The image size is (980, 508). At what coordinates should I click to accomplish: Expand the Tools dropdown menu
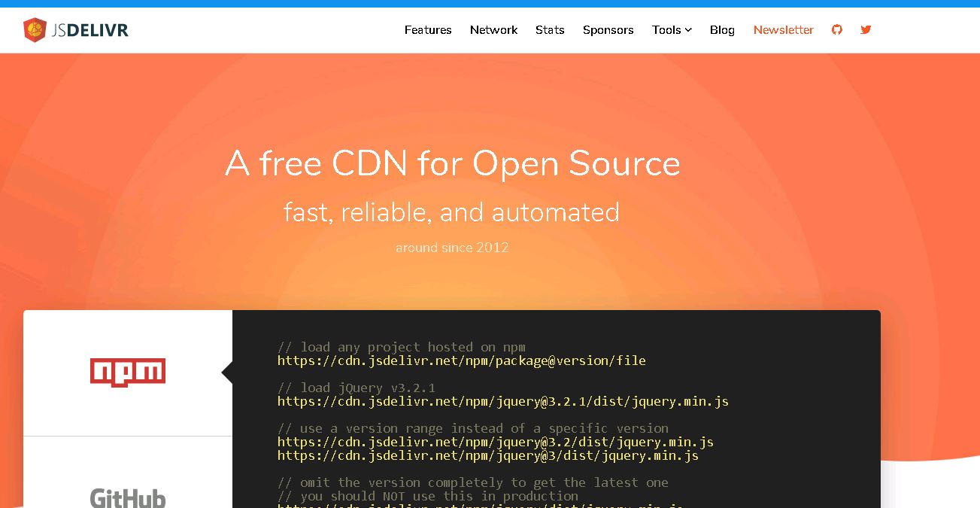[672, 30]
